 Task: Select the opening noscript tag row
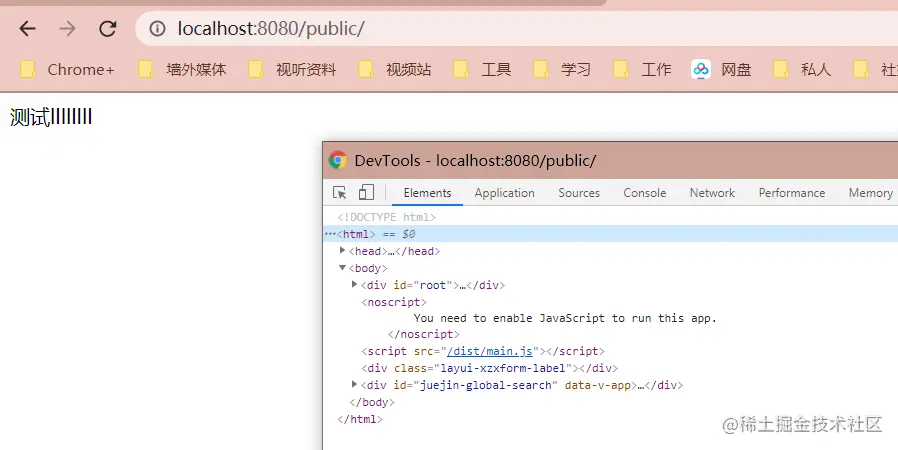point(394,302)
